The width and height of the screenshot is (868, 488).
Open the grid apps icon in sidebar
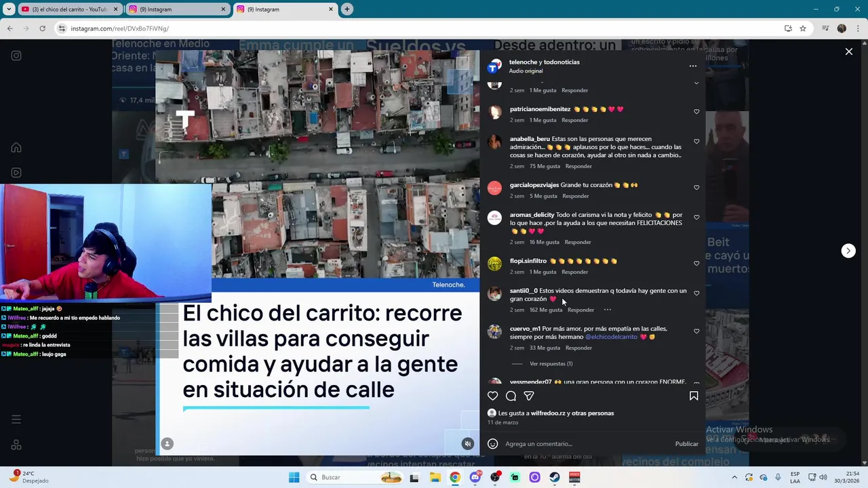point(16,445)
